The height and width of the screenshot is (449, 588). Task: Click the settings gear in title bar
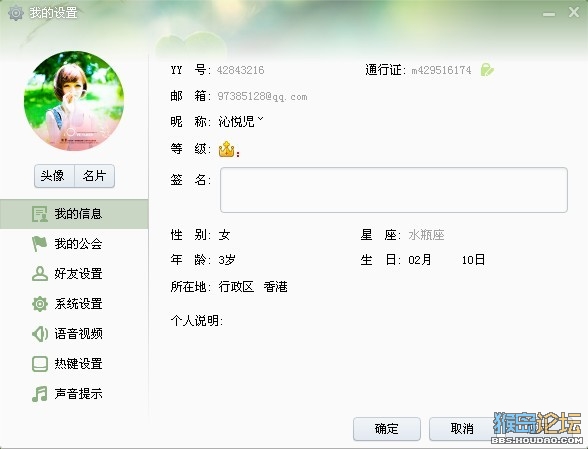click(x=16, y=13)
